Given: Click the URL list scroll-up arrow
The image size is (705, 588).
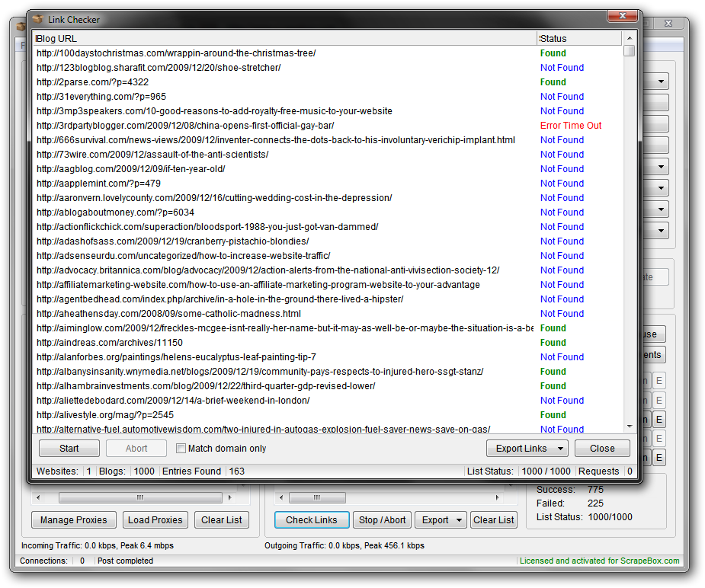Looking at the screenshot, I should pos(630,38).
